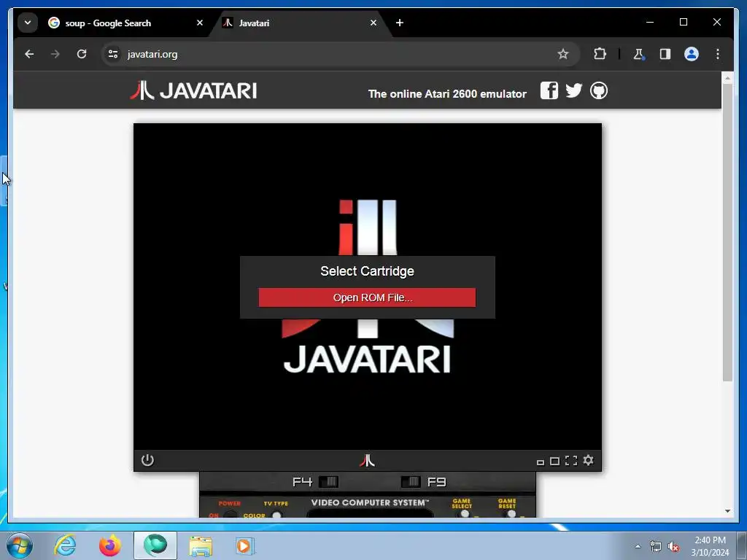Screen dimensions: 747x560
Task: Open the taskbar clock and date
Action: [710, 546]
